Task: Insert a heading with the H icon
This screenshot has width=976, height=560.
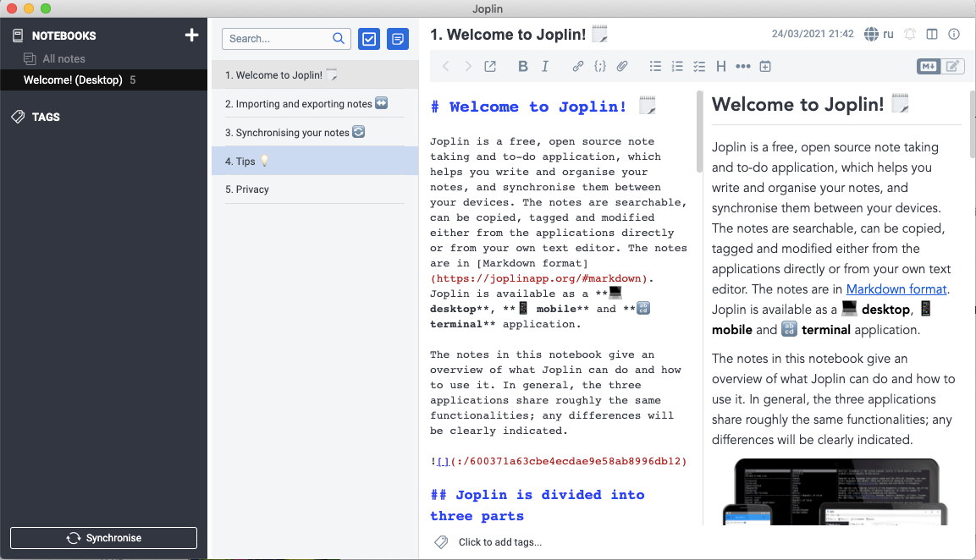Action: point(721,66)
